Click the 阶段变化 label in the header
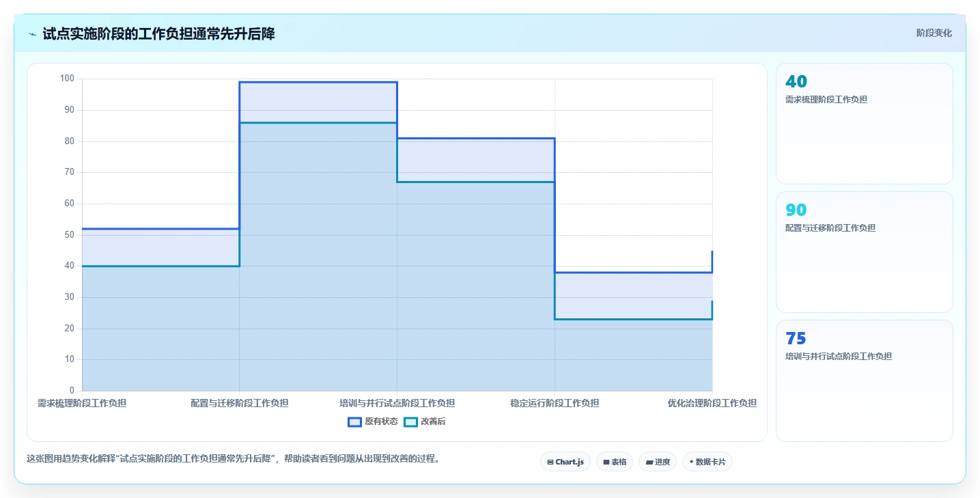Viewport: 980px width, 498px height. coord(934,33)
